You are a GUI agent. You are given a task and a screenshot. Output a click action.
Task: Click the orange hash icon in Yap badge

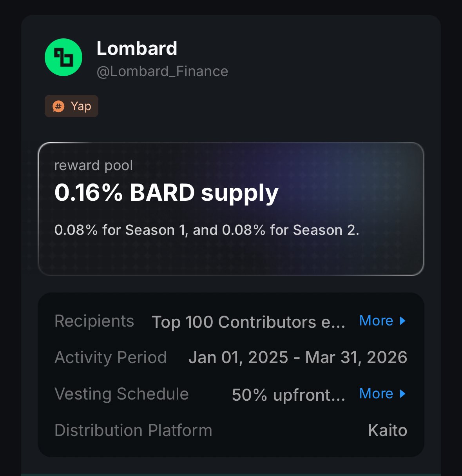click(58, 106)
